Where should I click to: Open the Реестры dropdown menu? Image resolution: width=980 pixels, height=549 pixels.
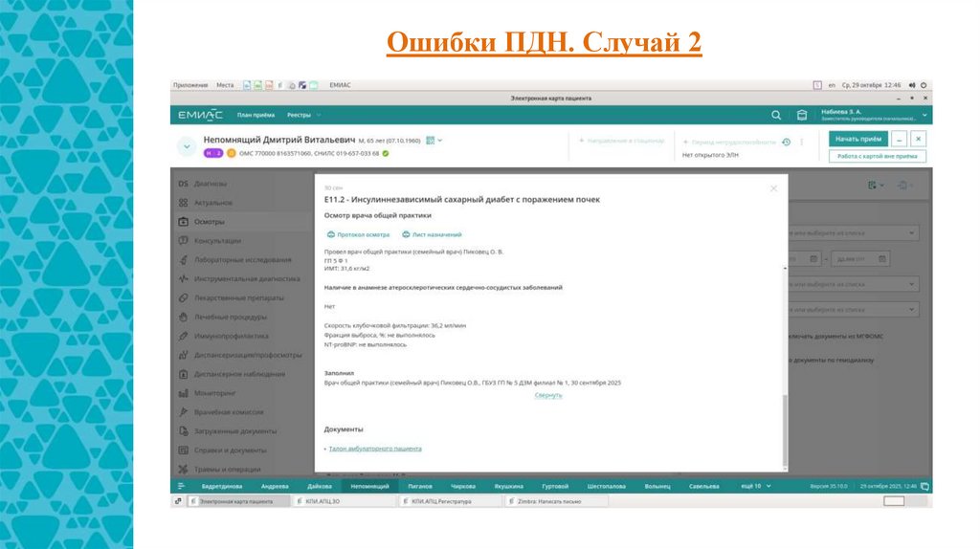pos(303,115)
